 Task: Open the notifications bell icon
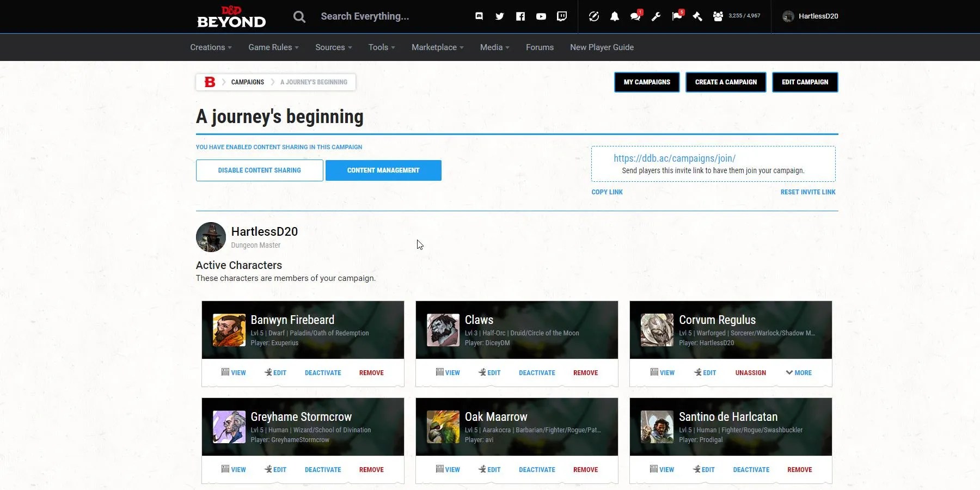pos(615,16)
